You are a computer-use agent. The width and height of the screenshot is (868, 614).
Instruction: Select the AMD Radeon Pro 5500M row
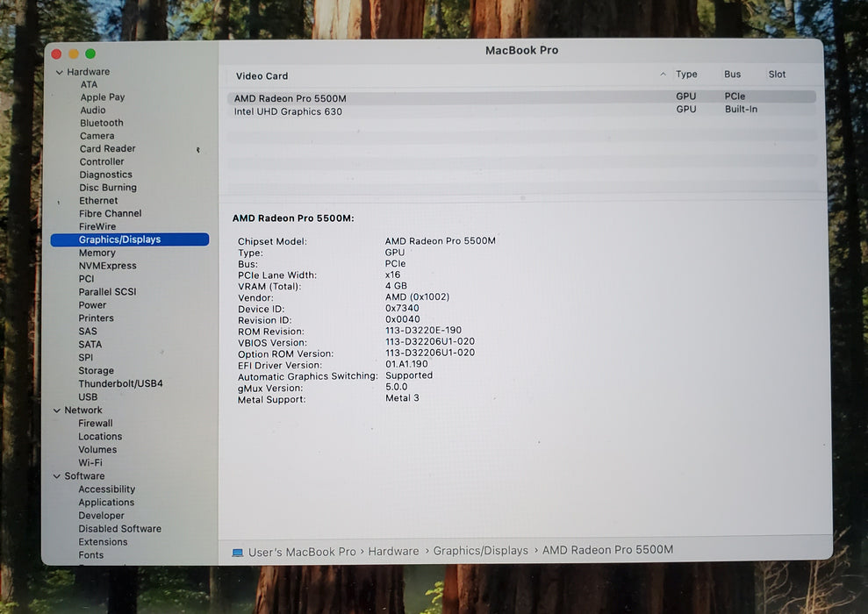click(521, 97)
